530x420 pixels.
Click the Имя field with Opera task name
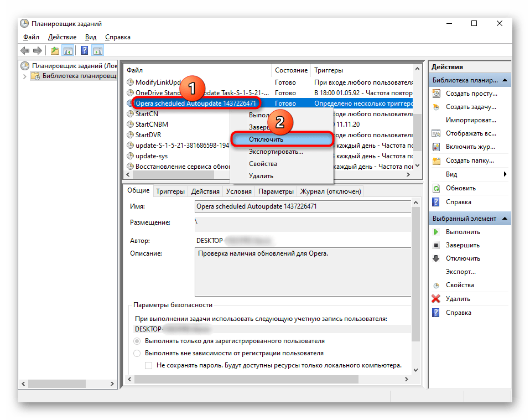(303, 206)
